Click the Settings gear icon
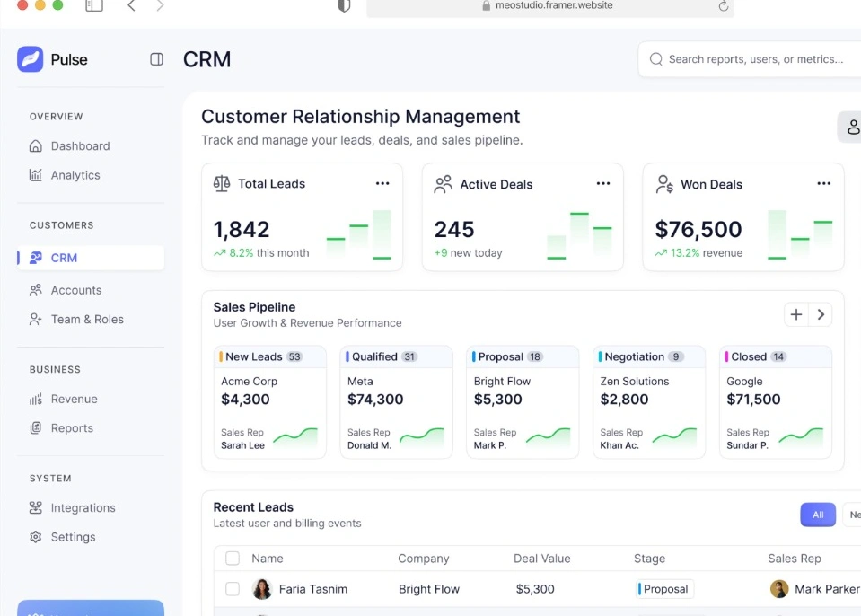 tap(36, 537)
